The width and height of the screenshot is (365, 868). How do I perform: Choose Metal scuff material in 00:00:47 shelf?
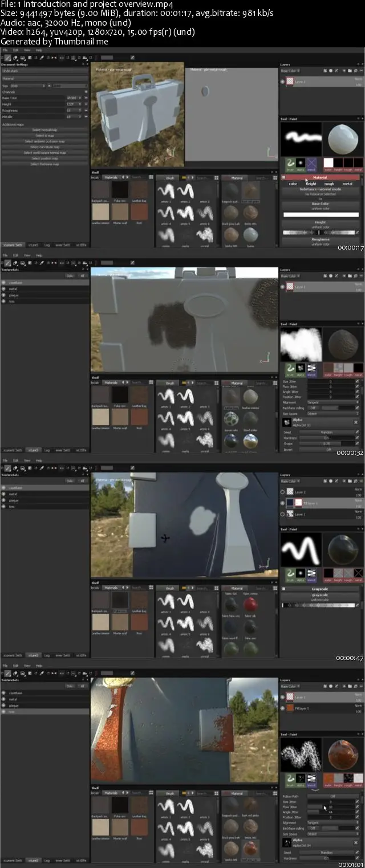(120, 622)
